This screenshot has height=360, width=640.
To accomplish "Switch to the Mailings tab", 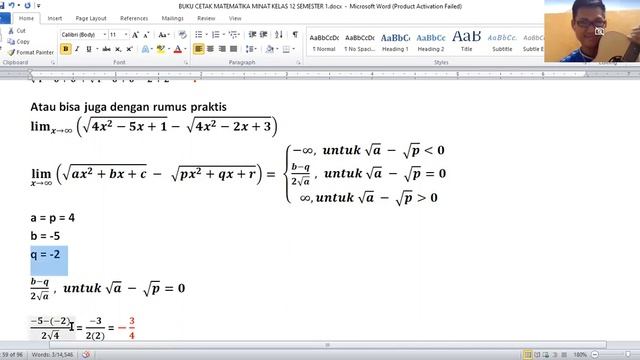I will click(x=172, y=18).
